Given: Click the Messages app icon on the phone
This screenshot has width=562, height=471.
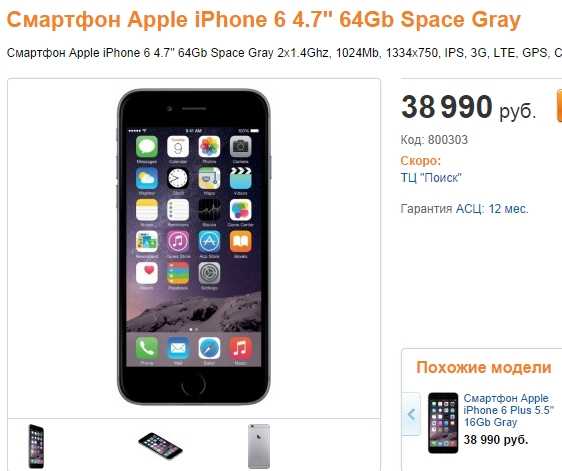Looking at the screenshot, I should tap(147, 147).
